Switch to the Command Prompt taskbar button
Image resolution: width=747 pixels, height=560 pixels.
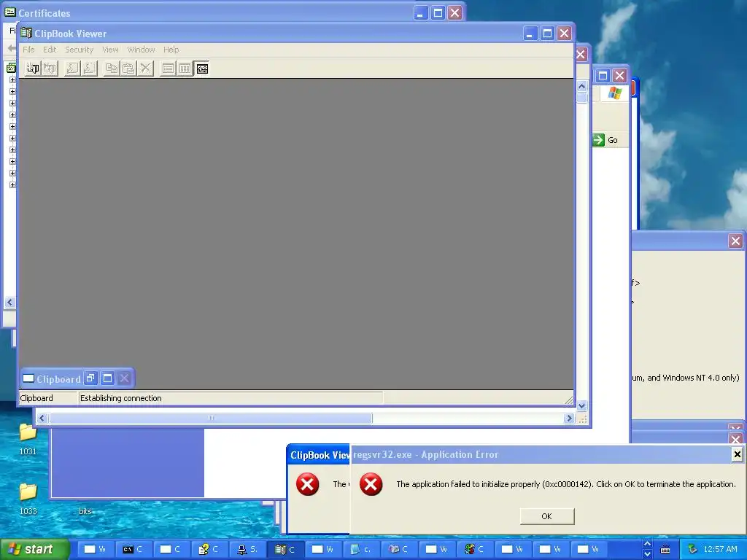click(133, 549)
